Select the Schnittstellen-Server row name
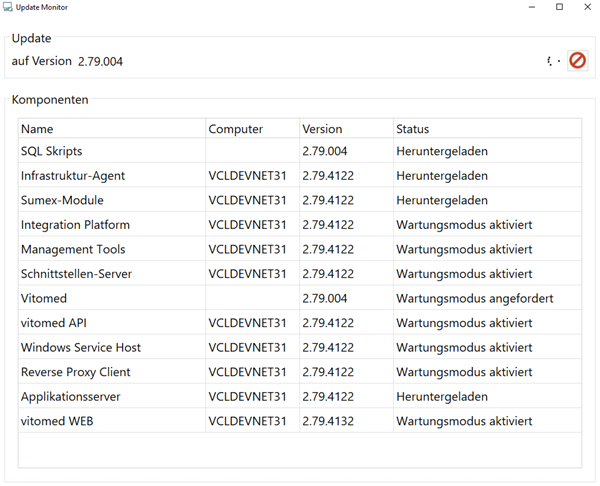The height and width of the screenshot is (486, 600). (76, 274)
